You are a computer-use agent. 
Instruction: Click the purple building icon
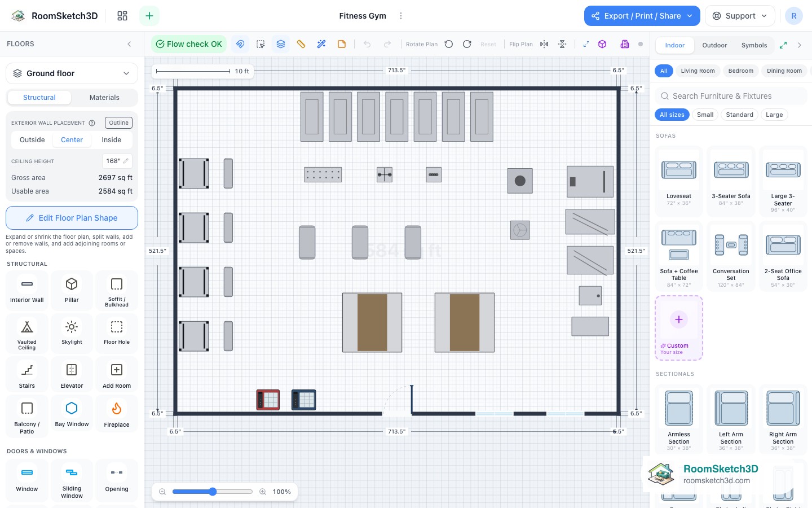[x=625, y=44]
